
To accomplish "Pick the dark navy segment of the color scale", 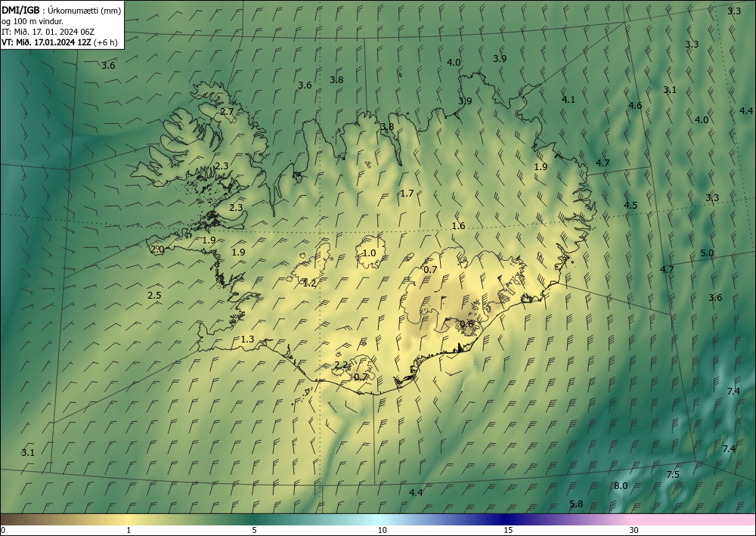I will pyautogui.click(x=503, y=519).
